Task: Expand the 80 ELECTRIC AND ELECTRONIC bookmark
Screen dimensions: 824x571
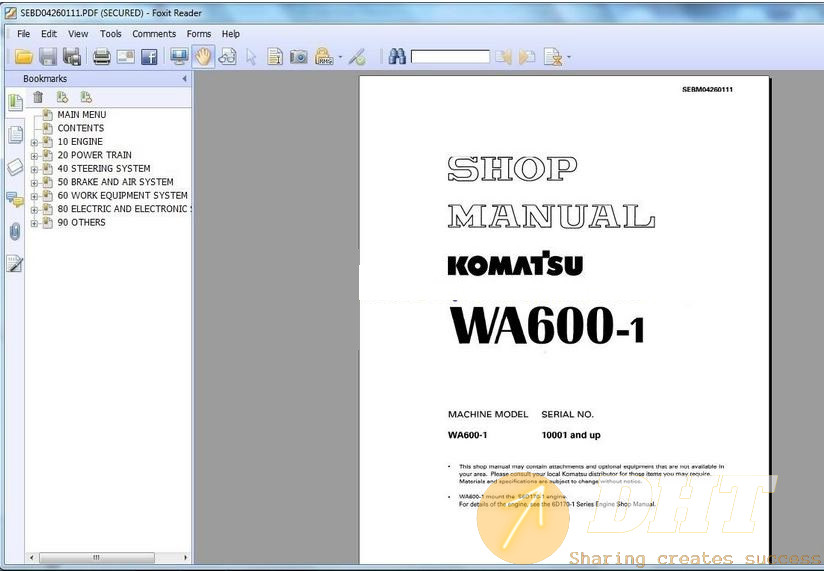Action: point(34,210)
